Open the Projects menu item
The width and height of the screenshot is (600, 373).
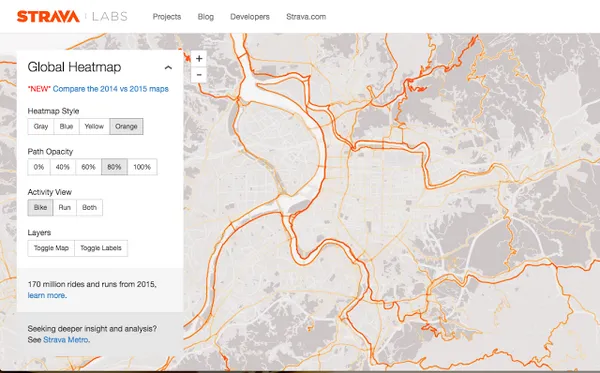pos(167,17)
